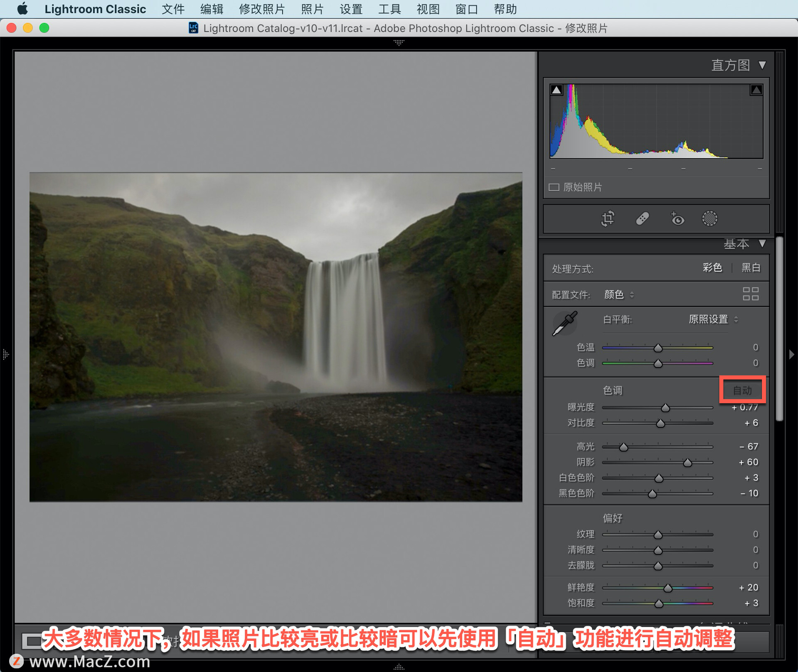Pick the White Balance eyedropper tool
This screenshot has width=798, height=672.
565,323
